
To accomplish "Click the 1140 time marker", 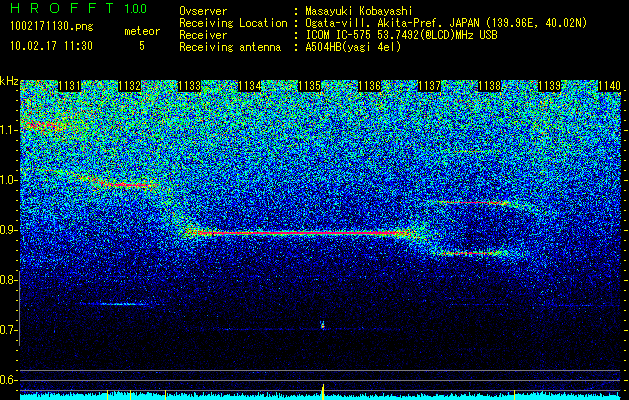I will (x=609, y=86).
